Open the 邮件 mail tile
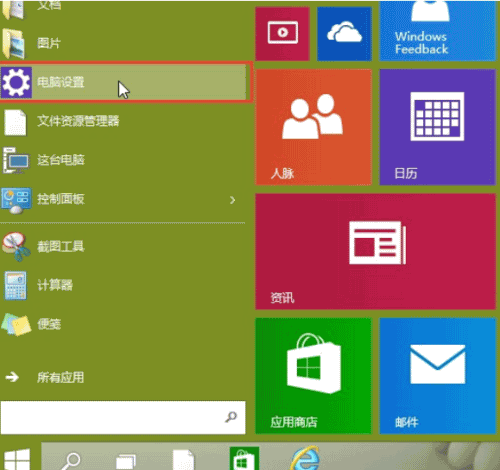This screenshot has width=500, height=470. coord(437,376)
